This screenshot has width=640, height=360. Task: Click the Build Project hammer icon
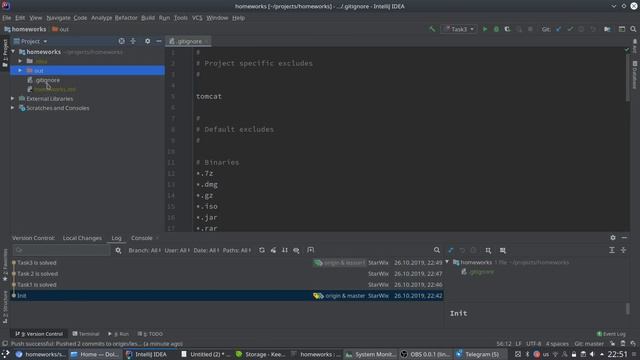pyautogui.click(x=432, y=29)
